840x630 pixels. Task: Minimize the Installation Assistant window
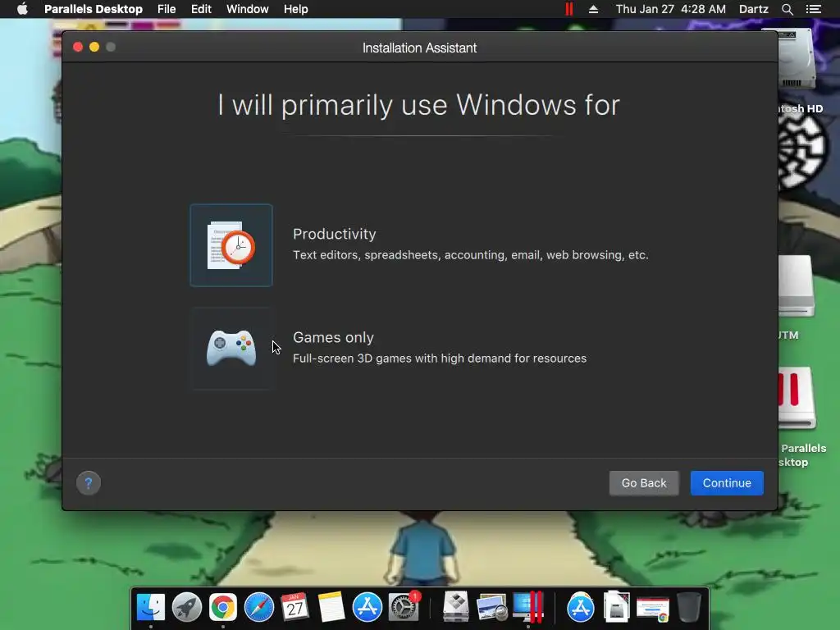94,47
